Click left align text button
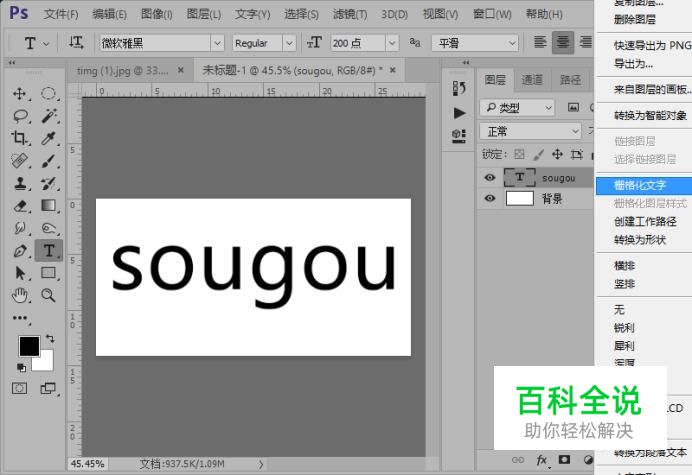692x475 pixels. tap(540, 42)
